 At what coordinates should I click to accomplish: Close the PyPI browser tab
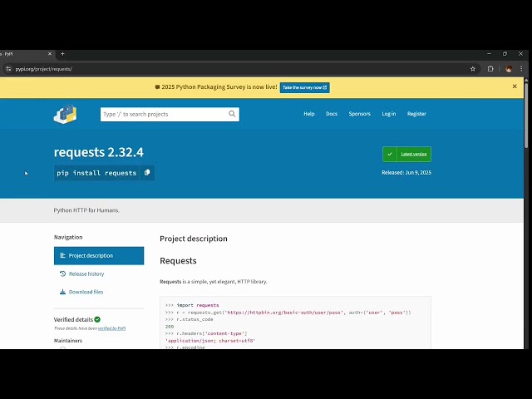(50, 54)
